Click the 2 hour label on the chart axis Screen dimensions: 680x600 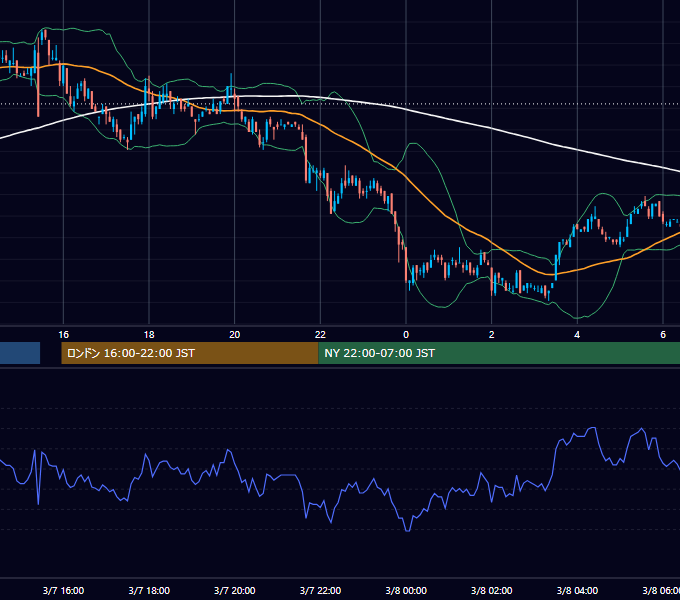click(x=491, y=334)
